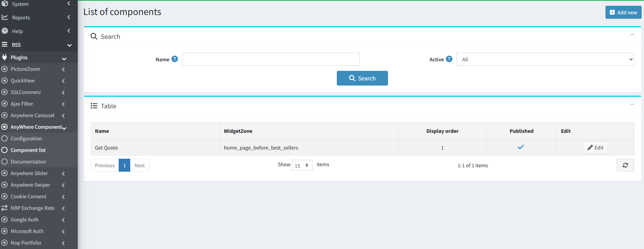Click the Reports chart icon in sidebar

coord(5,17)
